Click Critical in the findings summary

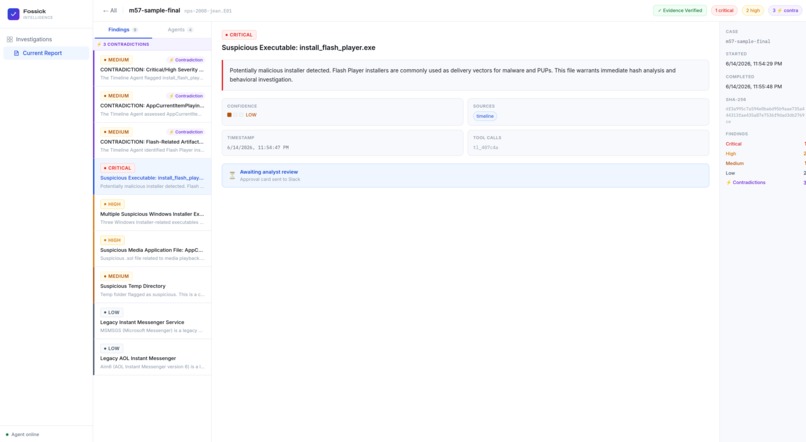734,144
